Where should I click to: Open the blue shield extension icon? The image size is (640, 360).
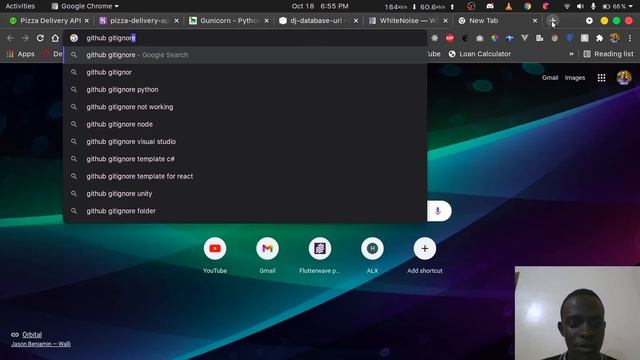pos(569,38)
